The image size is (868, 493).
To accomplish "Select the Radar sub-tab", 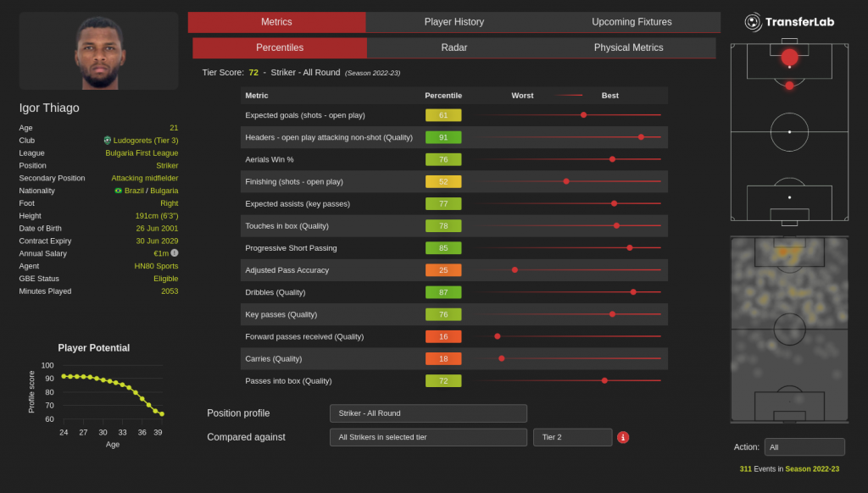I will 454,47.
